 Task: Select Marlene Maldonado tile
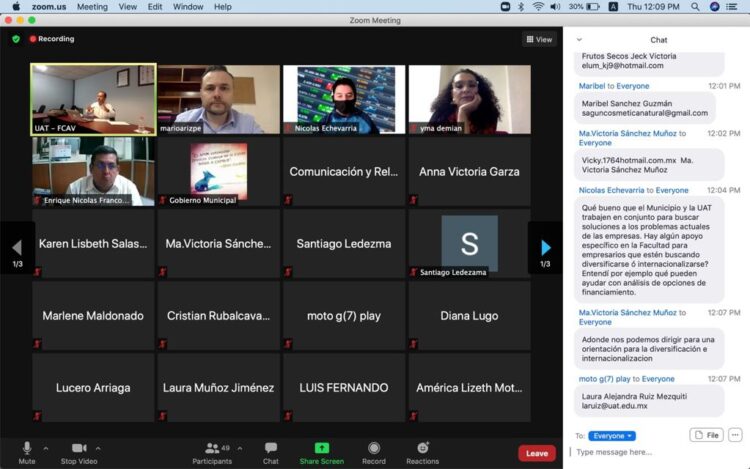coord(93,316)
